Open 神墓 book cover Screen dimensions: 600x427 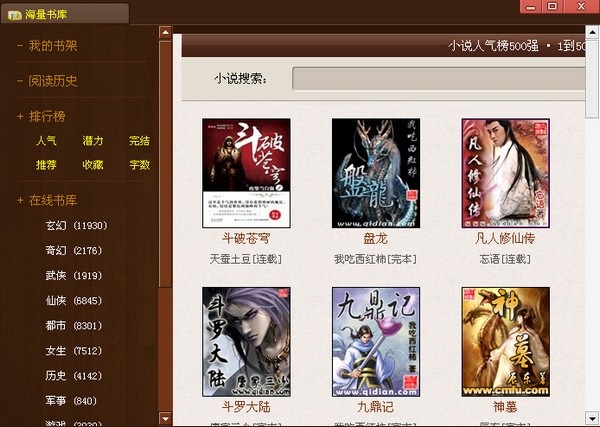[505, 342]
